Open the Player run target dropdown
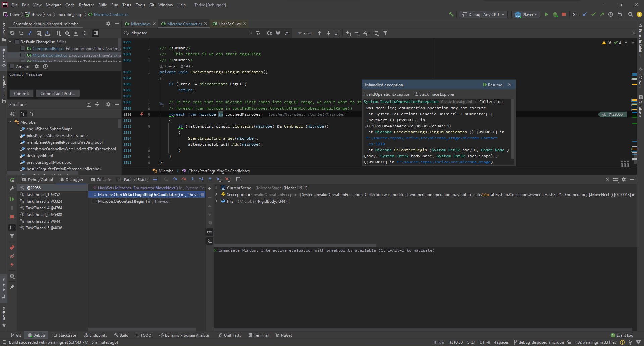This screenshot has width=644, height=346. point(525,14)
